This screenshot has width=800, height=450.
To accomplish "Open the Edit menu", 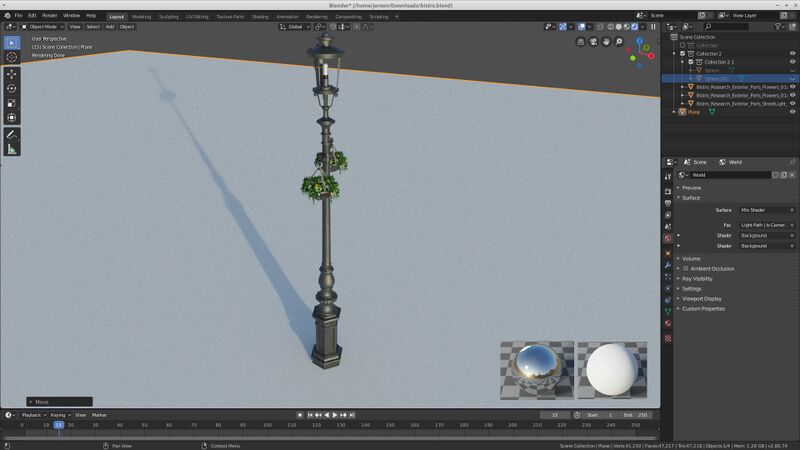I will [32, 16].
